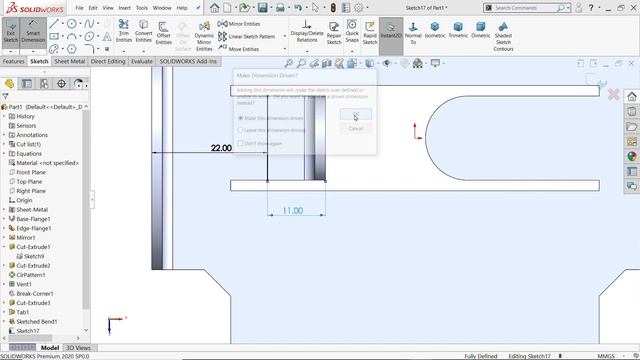640x360 pixels.
Task: Switch to Sheet Metal ribbon tab
Action: 69,61
